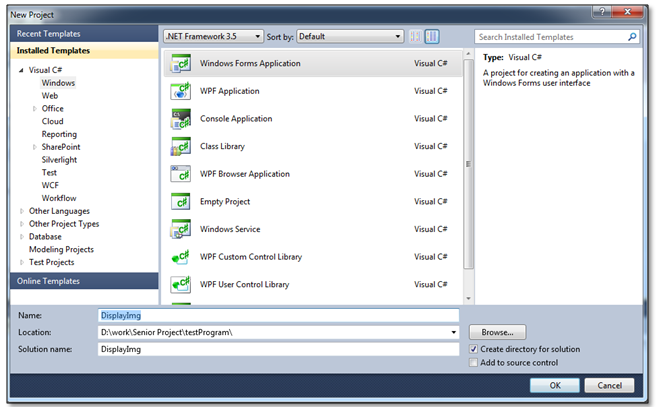The height and width of the screenshot is (407, 656).
Task: Expand the Other Languages node
Action: point(22,211)
